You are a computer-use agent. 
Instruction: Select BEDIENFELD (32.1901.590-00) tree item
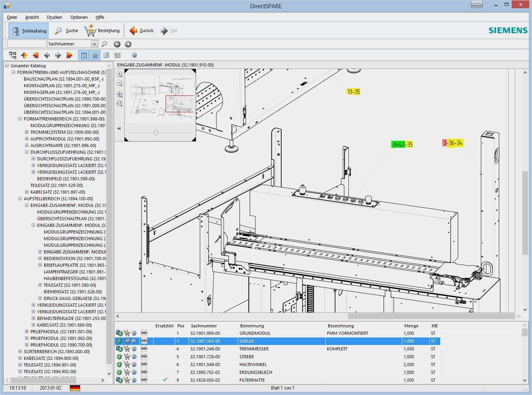point(66,179)
